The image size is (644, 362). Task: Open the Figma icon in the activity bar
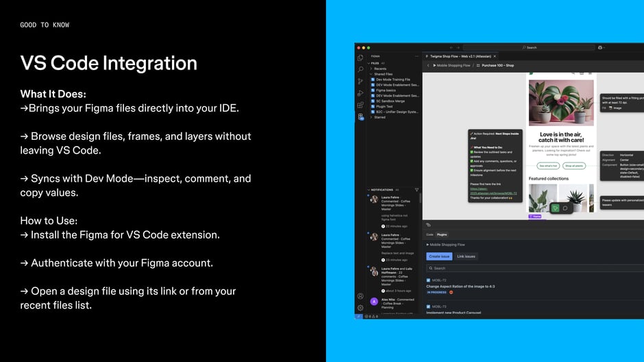[360, 117]
